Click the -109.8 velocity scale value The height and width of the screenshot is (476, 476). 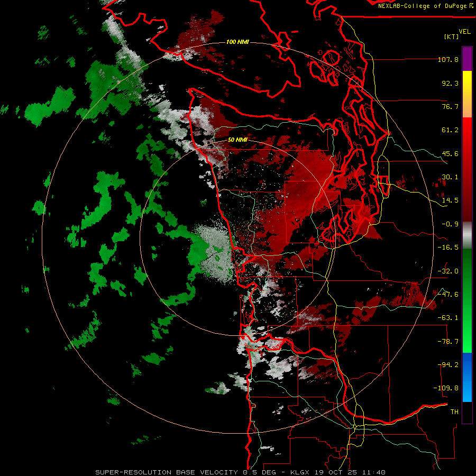[446, 388]
